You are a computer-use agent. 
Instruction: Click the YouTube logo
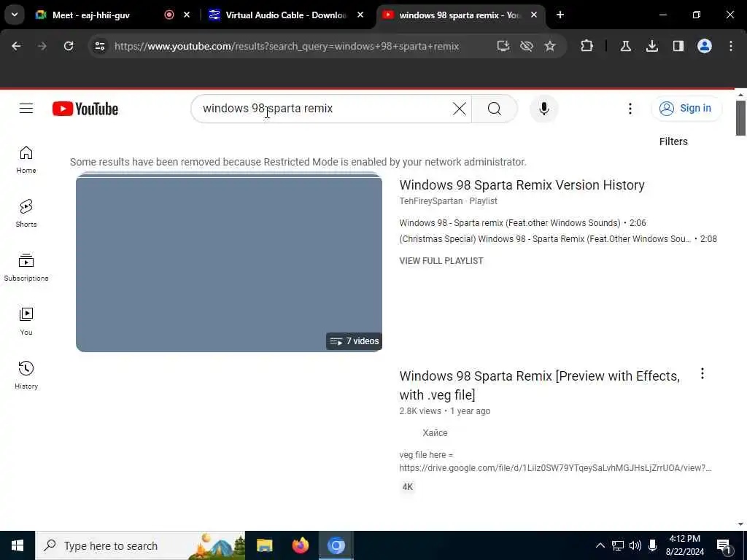85,109
